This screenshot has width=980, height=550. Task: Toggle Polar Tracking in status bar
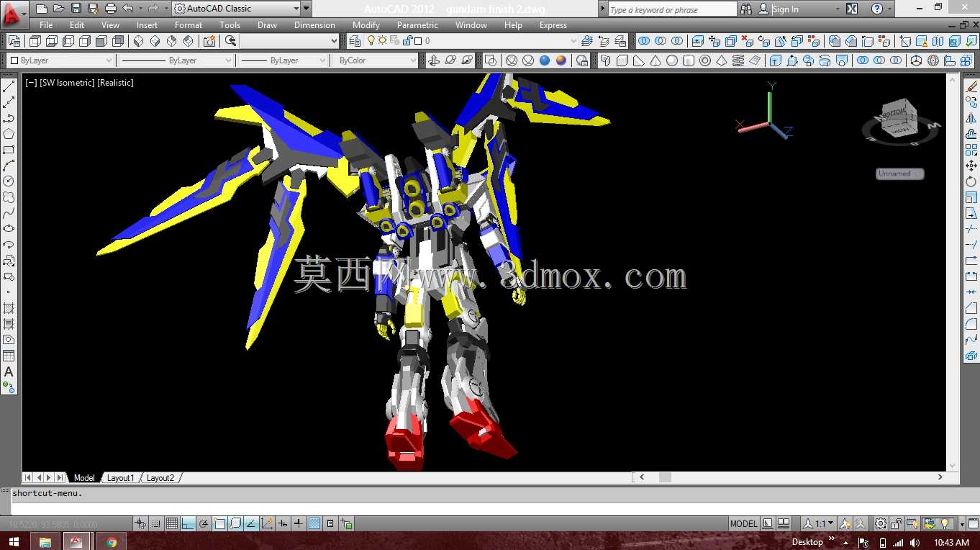204,523
